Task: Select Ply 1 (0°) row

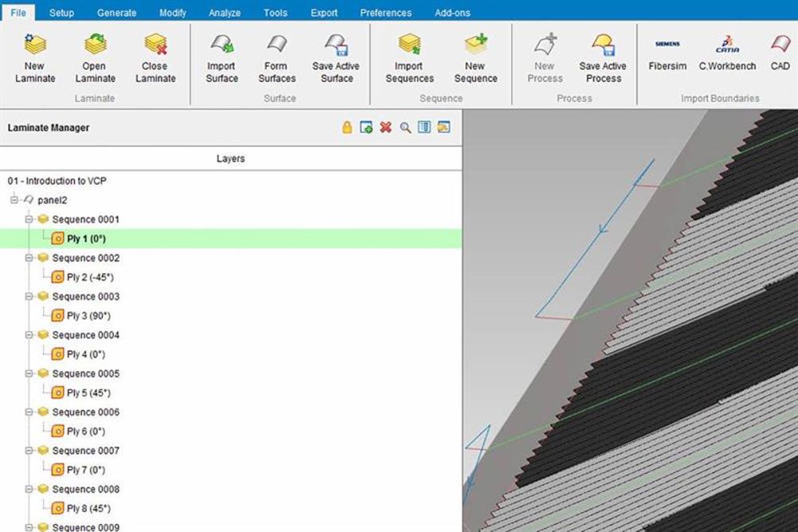Action: coord(230,238)
